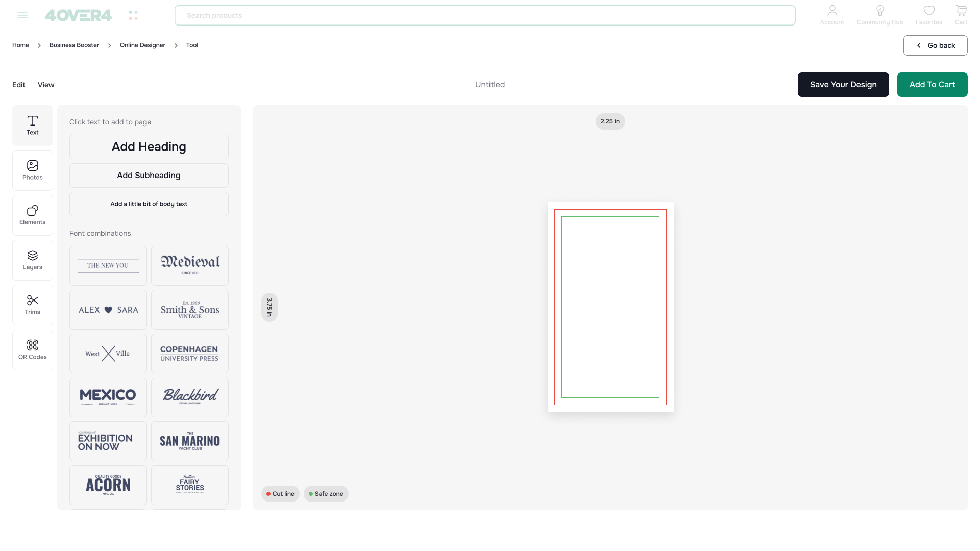Image resolution: width=980 pixels, height=551 pixels.
Task: Toggle the Safe zone indicator
Action: (326, 494)
